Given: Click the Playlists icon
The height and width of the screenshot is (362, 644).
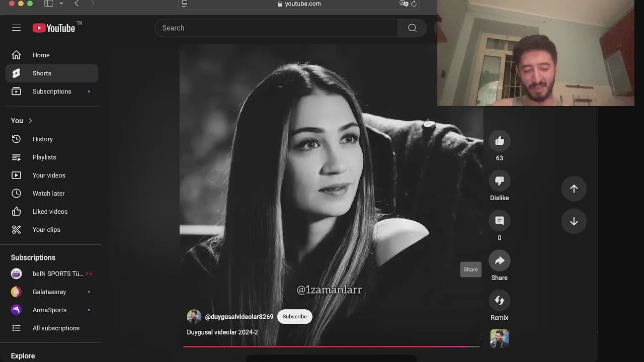Looking at the screenshot, I should coord(17,157).
